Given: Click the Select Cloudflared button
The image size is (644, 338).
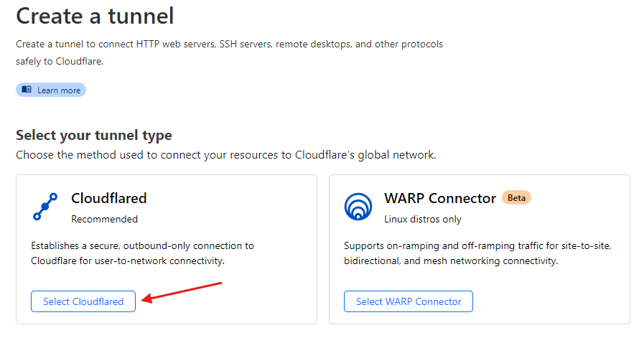Looking at the screenshot, I should pyautogui.click(x=83, y=301).
